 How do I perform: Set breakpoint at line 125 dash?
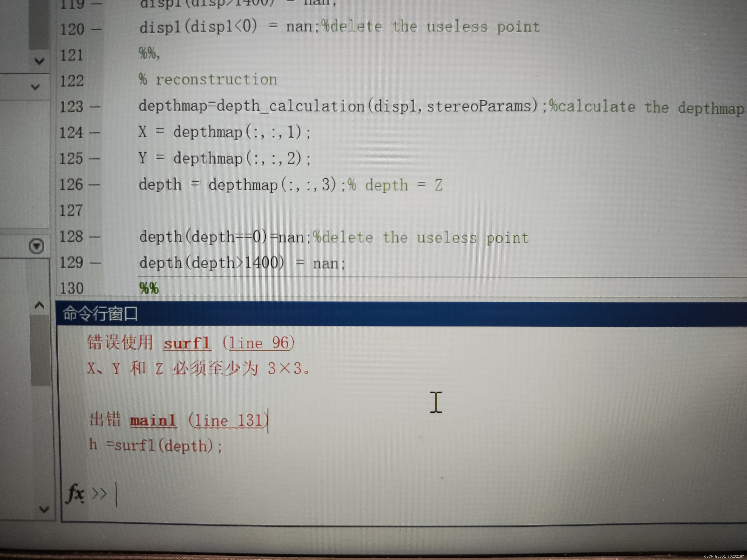tap(94, 159)
